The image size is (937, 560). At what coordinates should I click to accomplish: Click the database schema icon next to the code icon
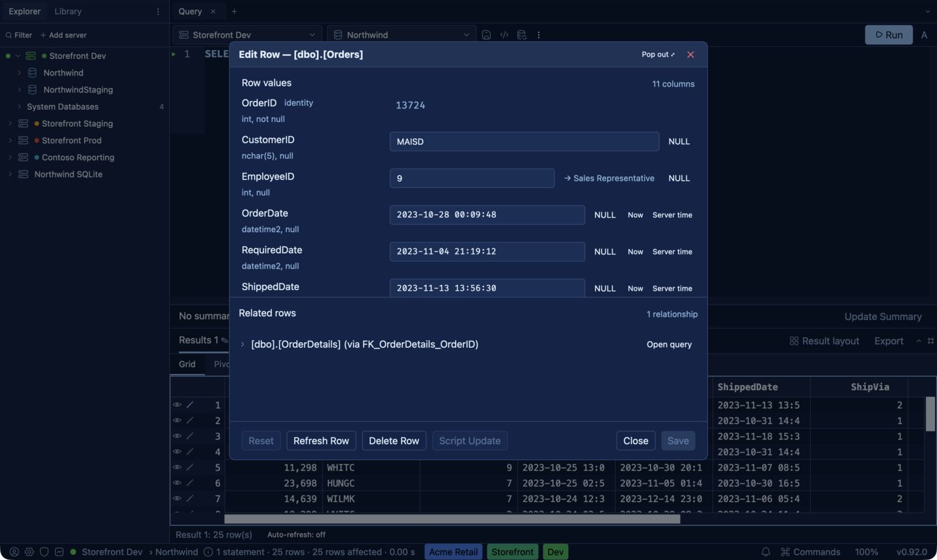(x=522, y=35)
